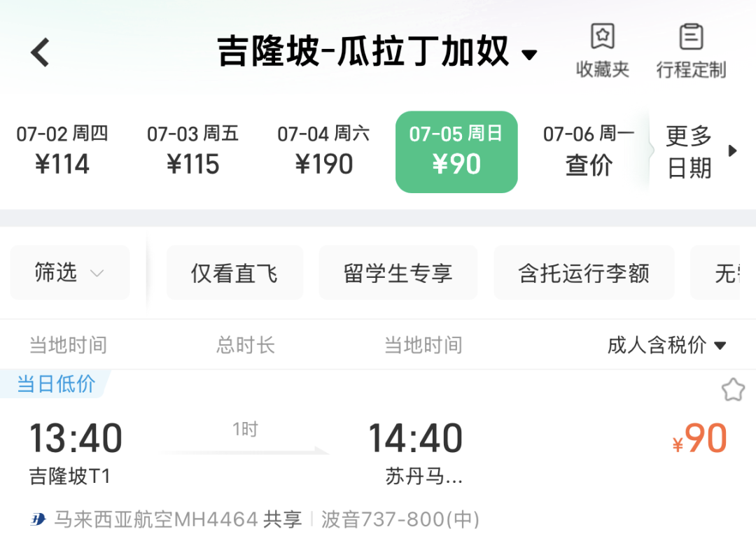Tap the 当日低价 lowest price tag

click(x=56, y=384)
